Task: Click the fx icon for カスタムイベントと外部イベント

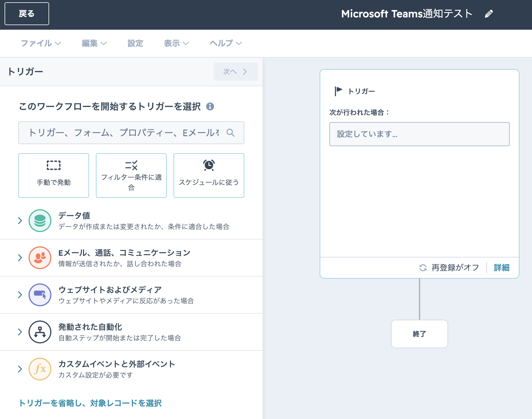Action: point(40,369)
